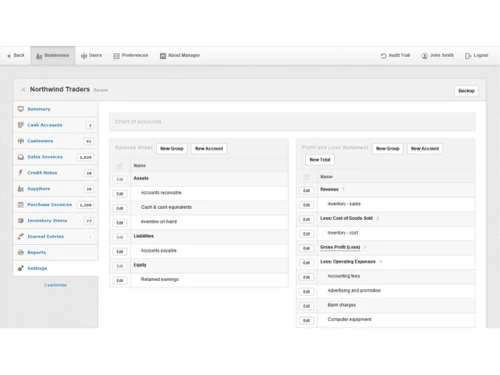
Task: Click New Group in Balance Sheet
Action: coord(172,149)
